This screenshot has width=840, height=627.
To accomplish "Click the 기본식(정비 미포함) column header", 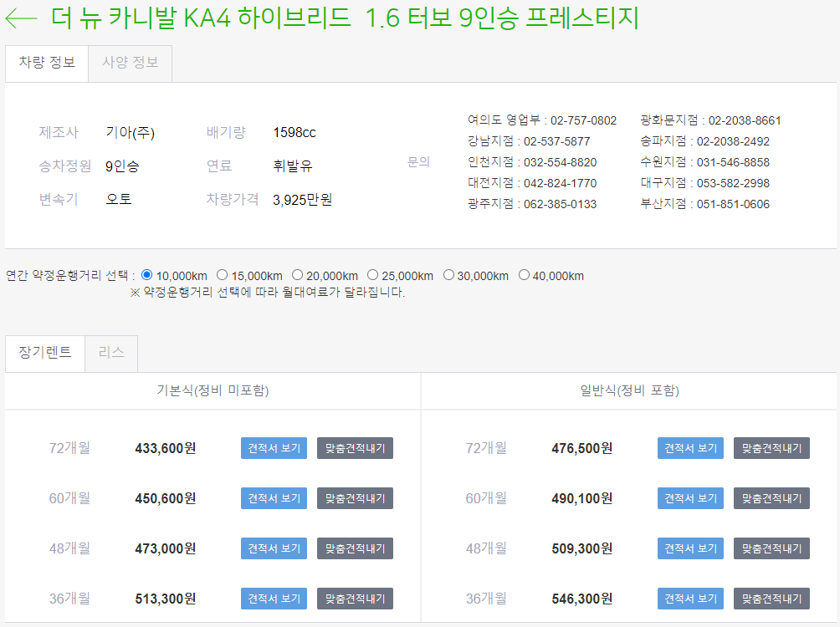I will click(x=213, y=390).
